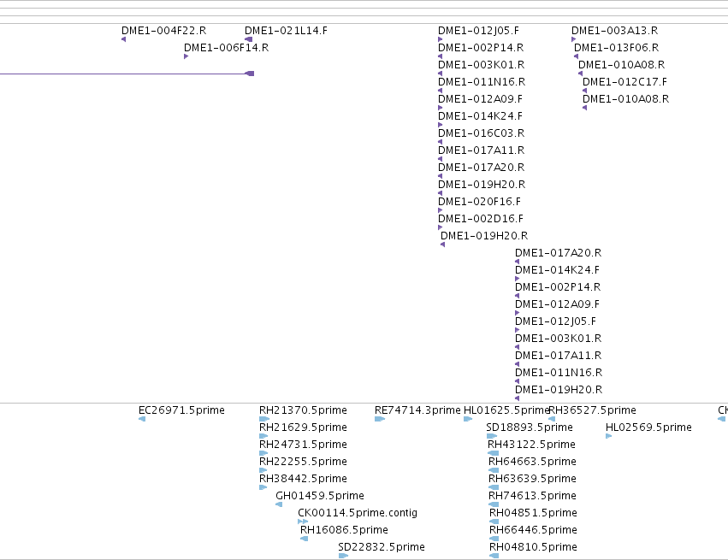728x560 pixels.
Task: Select the EC26971.5prime EST label
Action: 181,410
